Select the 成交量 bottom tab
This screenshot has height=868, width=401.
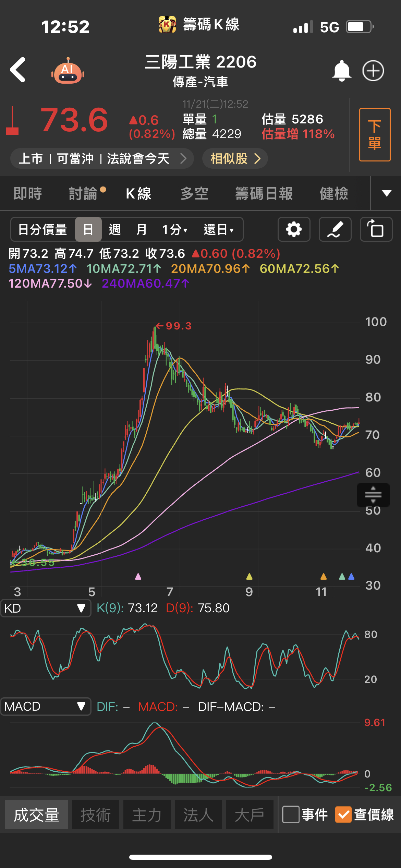[x=36, y=815]
